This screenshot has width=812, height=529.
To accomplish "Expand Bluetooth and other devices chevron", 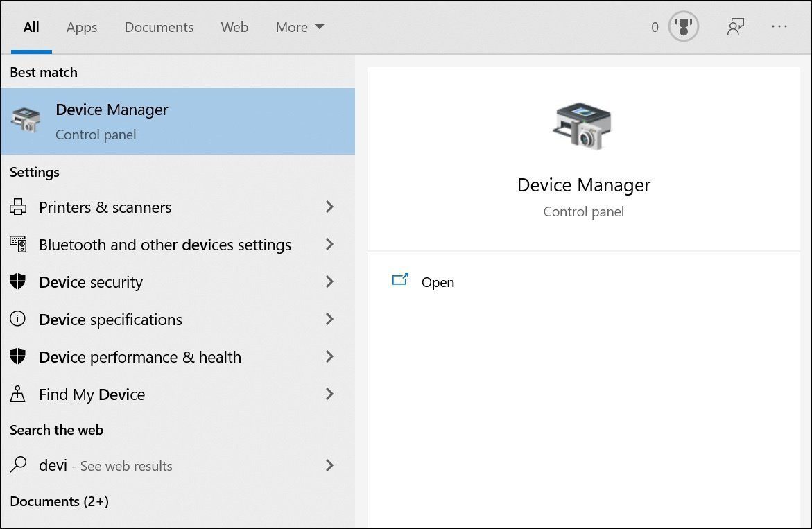I will pyautogui.click(x=329, y=244).
